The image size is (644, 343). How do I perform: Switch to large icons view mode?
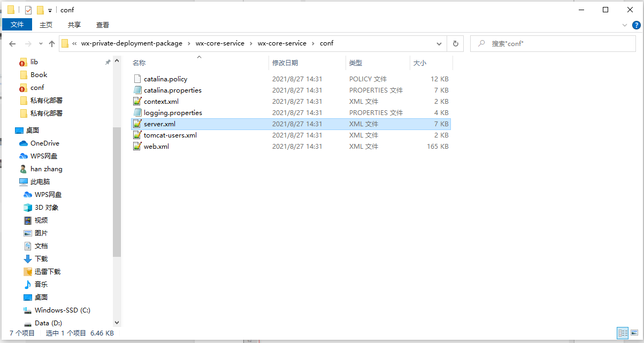[634, 333]
